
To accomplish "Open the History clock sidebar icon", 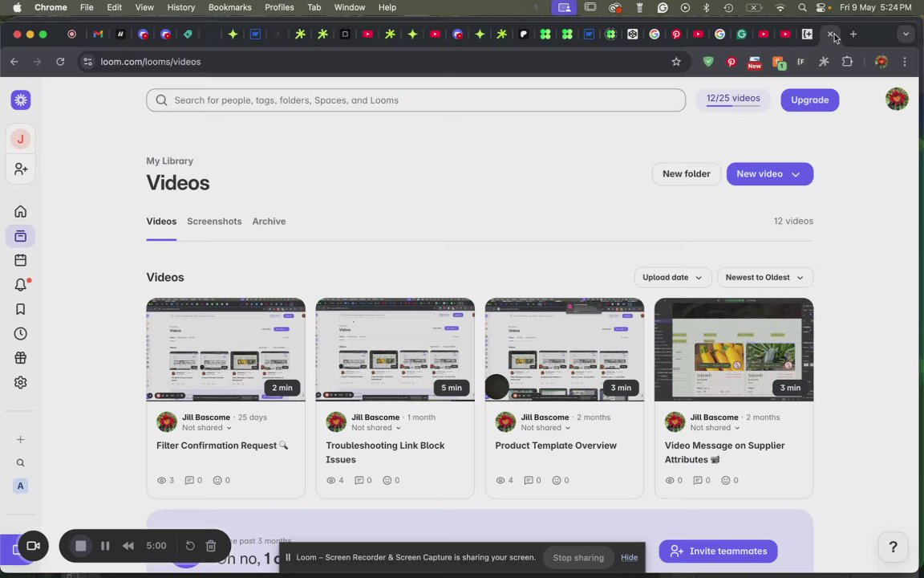I will coord(21,334).
